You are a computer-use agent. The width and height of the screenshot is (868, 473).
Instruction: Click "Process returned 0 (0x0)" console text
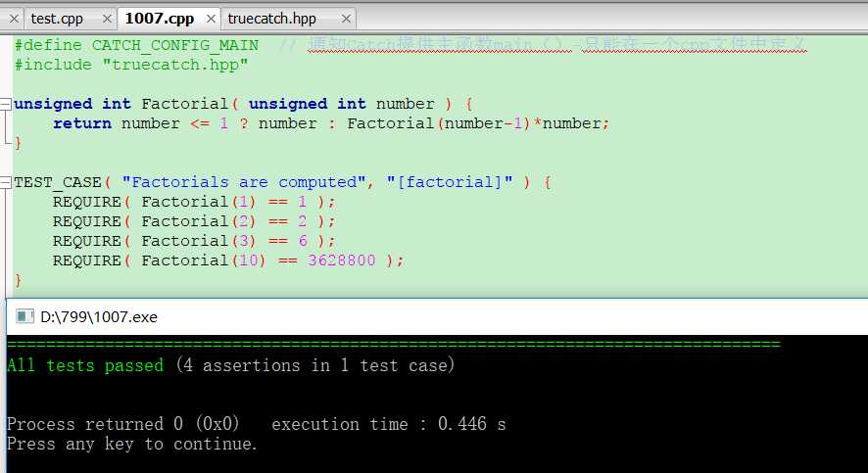point(122,424)
